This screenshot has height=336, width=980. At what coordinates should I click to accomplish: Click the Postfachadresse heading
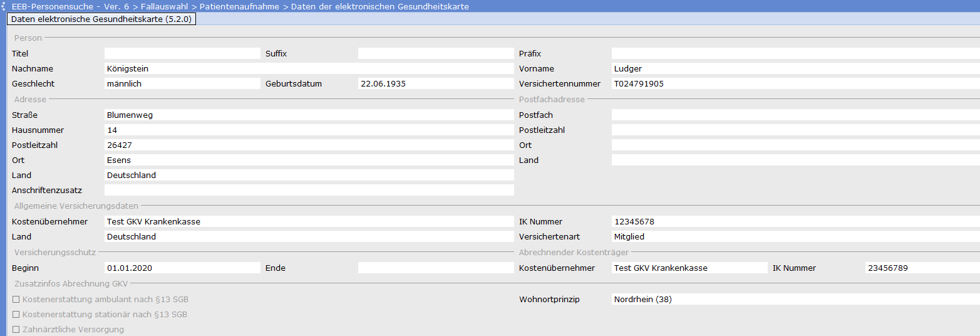pos(552,100)
